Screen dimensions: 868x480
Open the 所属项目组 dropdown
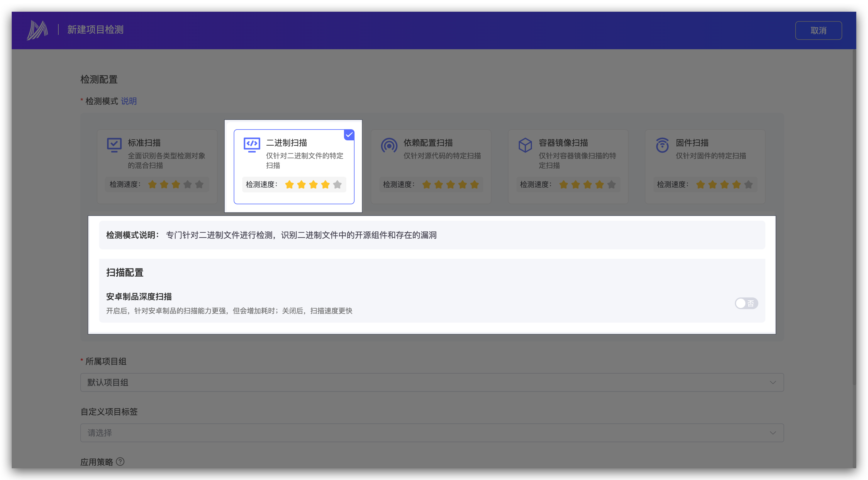432,382
